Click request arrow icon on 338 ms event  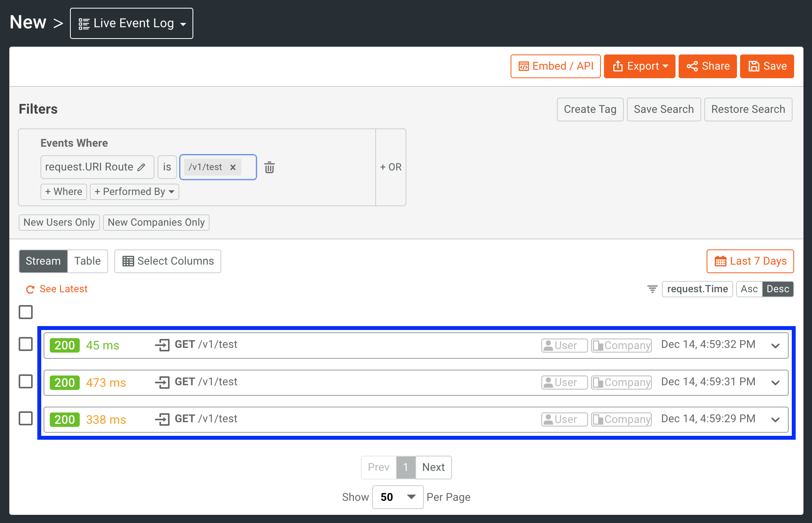(x=162, y=419)
